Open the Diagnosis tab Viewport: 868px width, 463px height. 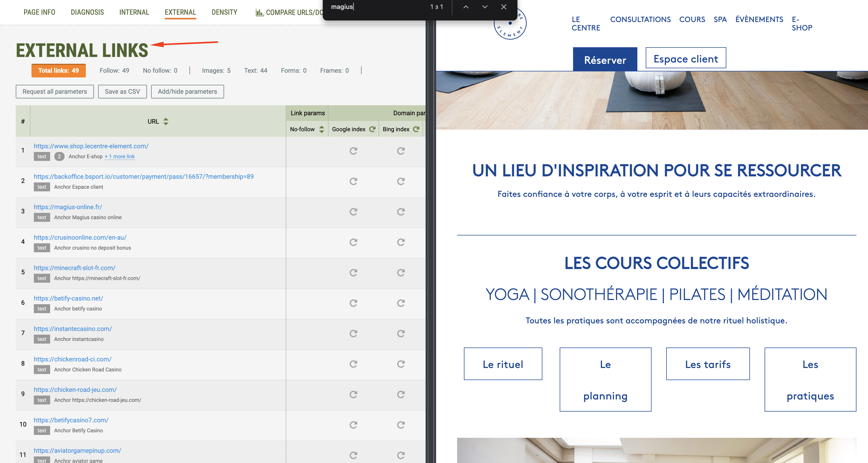pyautogui.click(x=87, y=12)
